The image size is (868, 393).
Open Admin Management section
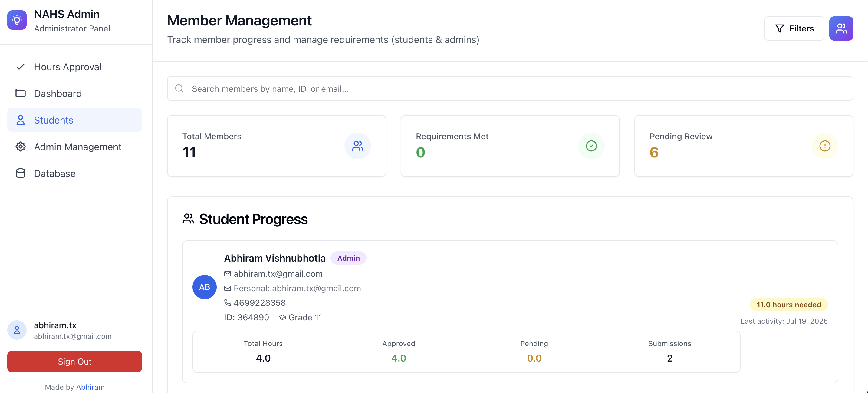click(x=77, y=147)
